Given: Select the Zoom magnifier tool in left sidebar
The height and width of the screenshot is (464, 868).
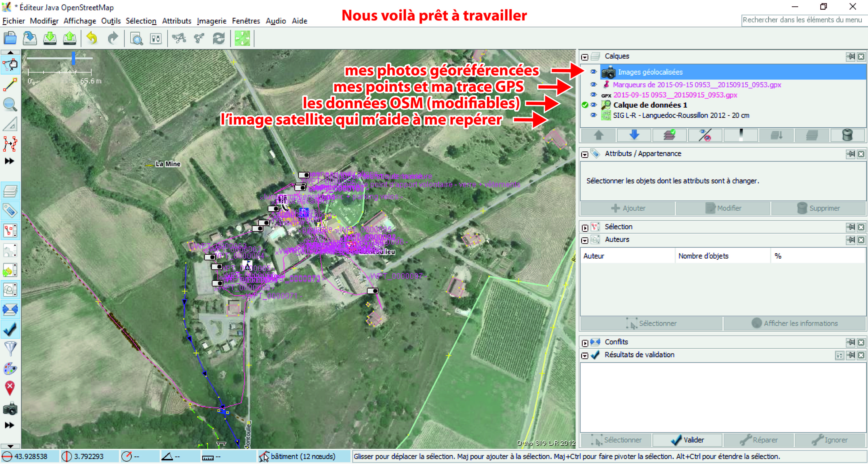Looking at the screenshot, I should 10,104.
